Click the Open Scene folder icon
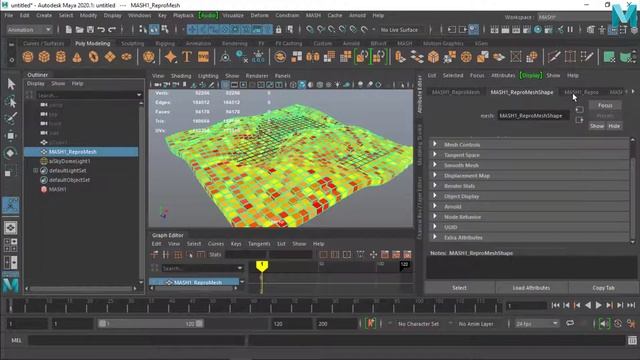The height and width of the screenshot is (360, 640). click(79, 29)
